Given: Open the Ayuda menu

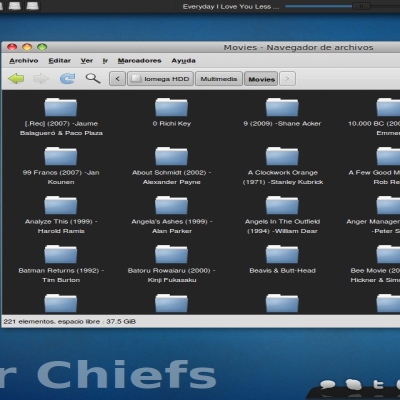Looking at the screenshot, I should [x=183, y=61].
